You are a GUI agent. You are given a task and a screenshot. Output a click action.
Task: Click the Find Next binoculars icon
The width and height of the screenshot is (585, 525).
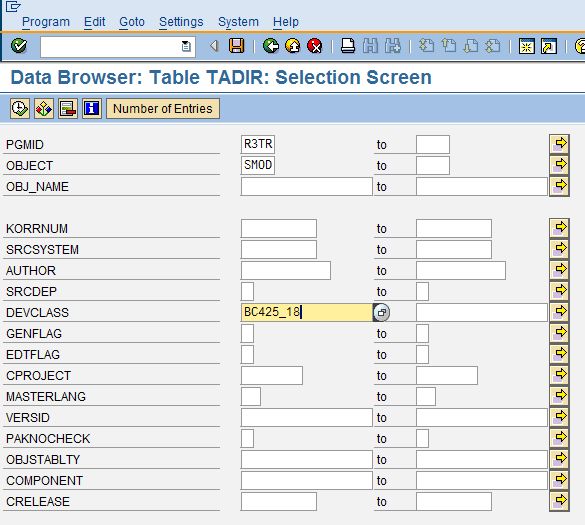pyautogui.click(x=393, y=46)
